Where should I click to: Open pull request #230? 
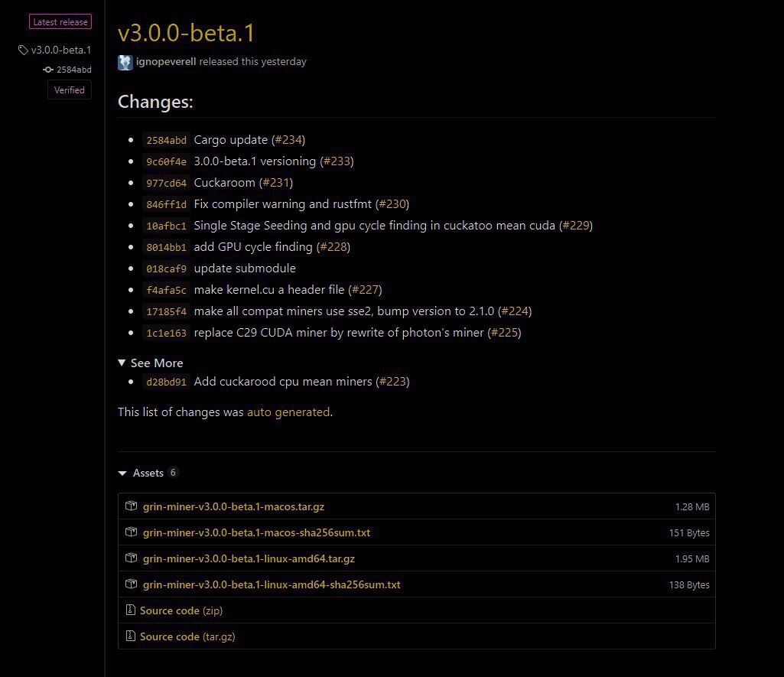point(392,204)
